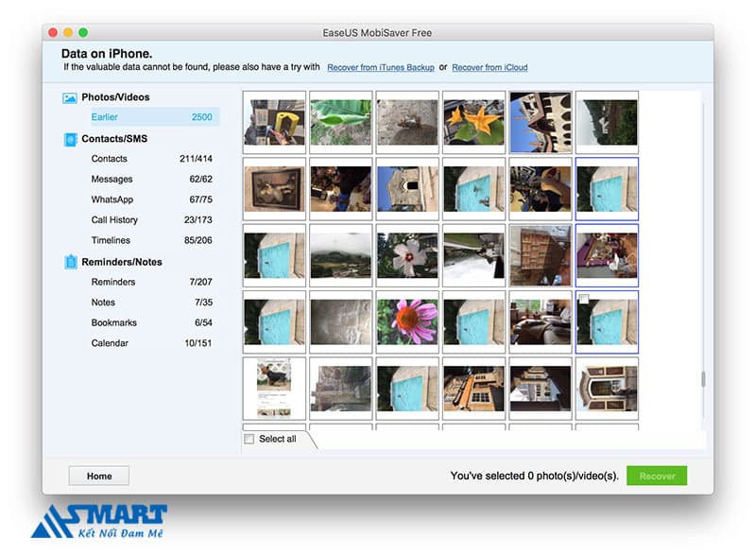Click the Contacts/SMS category icon
This screenshot has height=555, width=756.
click(70, 139)
